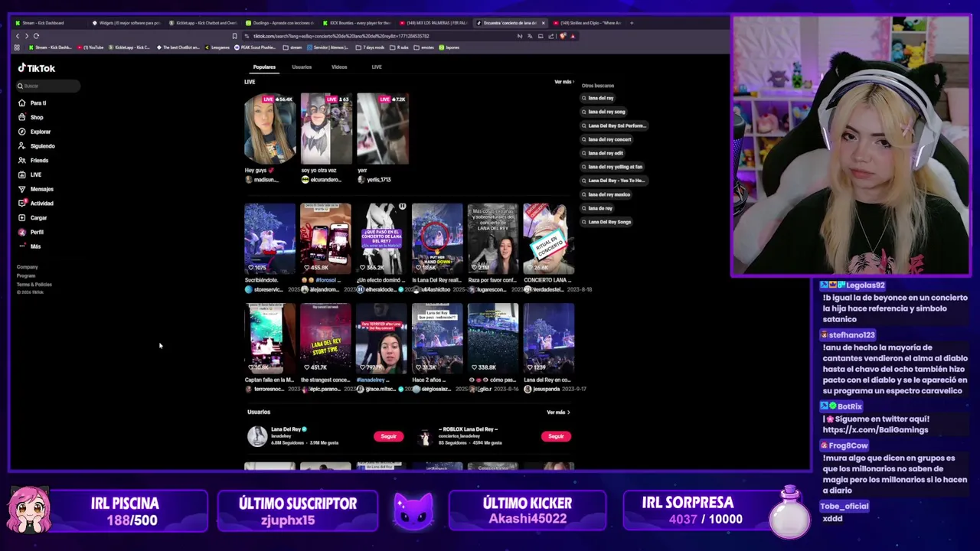Open the Mensajes sidebar icon
This screenshot has width=980, height=551.
pyautogui.click(x=22, y=189)
